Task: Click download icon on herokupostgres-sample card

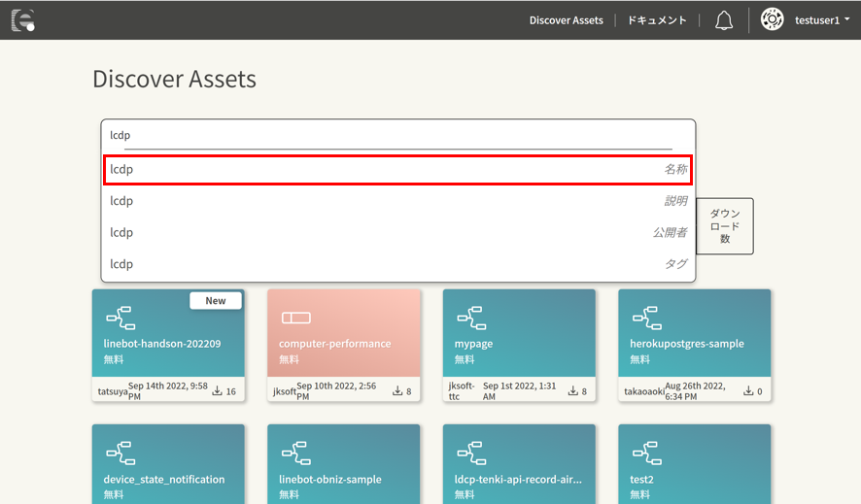Action: [748, 391]
